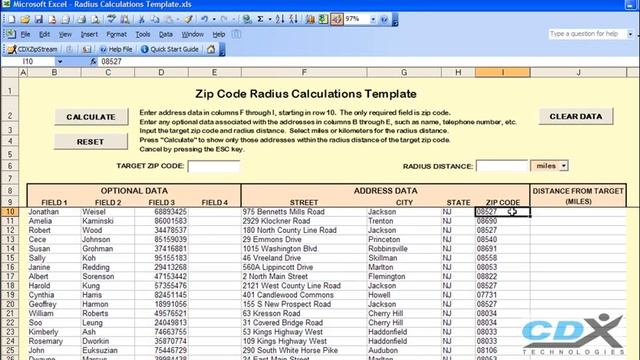Click the Princeton city cell
Screen dimensions: 640x360
(404, 240)
